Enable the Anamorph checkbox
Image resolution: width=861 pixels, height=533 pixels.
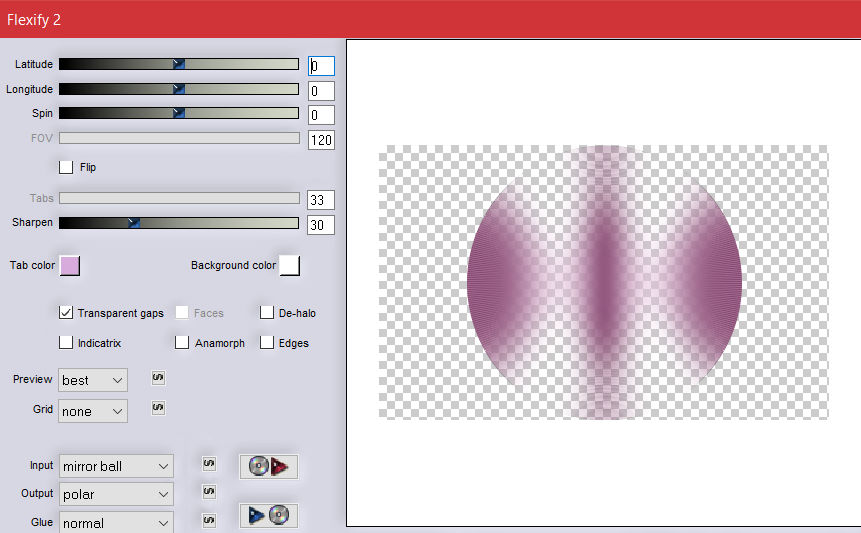pyautogui.click(x=182, y=343)
